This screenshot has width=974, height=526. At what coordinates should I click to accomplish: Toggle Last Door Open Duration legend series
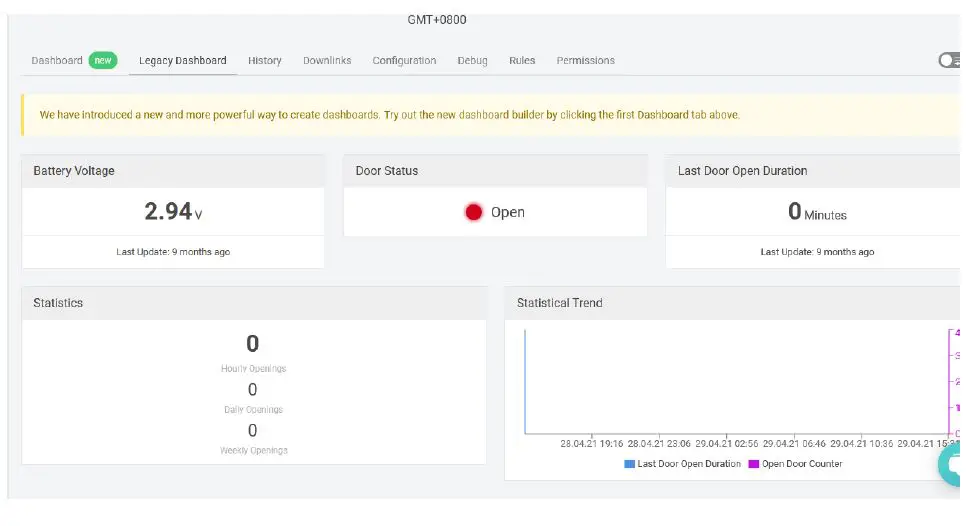[683, 464]
